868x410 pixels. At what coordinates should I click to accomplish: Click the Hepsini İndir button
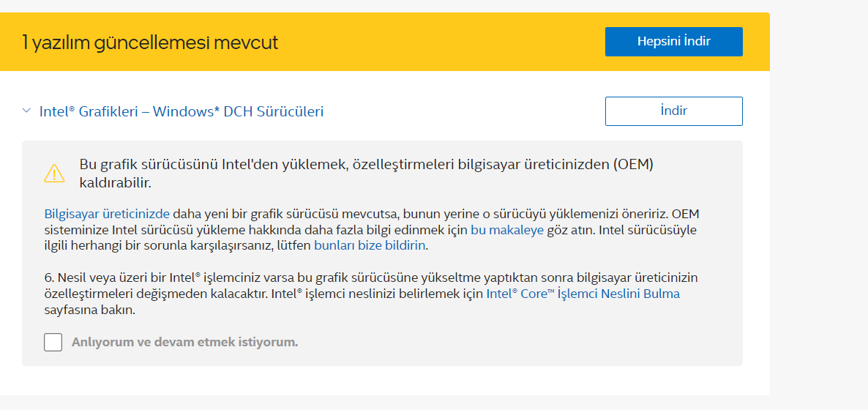(674, 42)
